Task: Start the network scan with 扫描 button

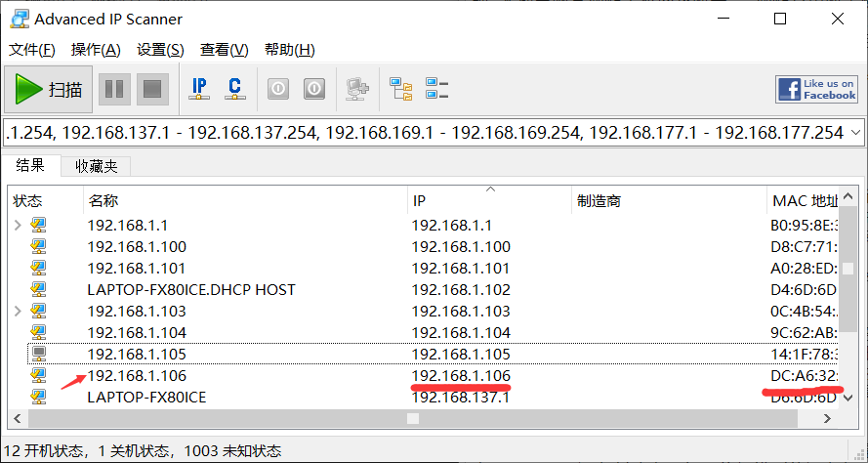Action: 48,89
